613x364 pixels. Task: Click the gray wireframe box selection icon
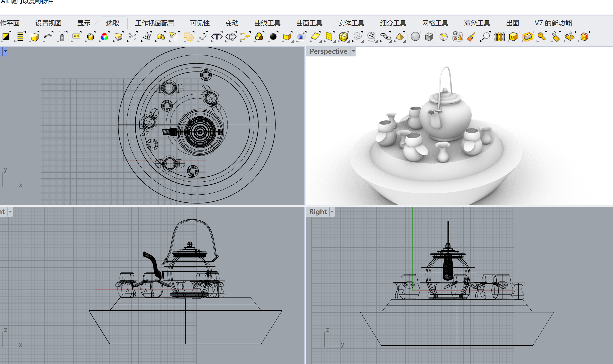click(x=429, y=37)
